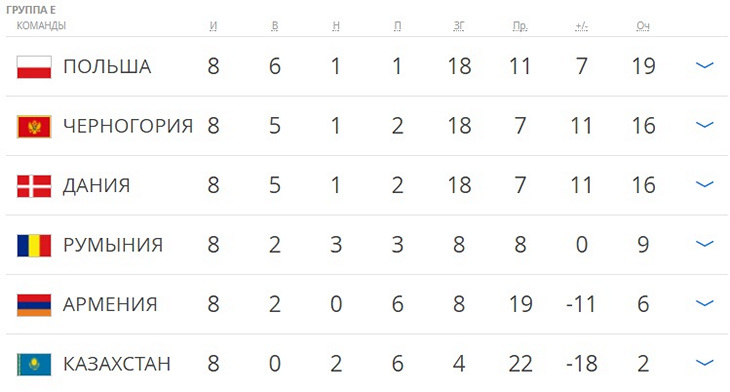Click the Armenia flag icon

34,305
